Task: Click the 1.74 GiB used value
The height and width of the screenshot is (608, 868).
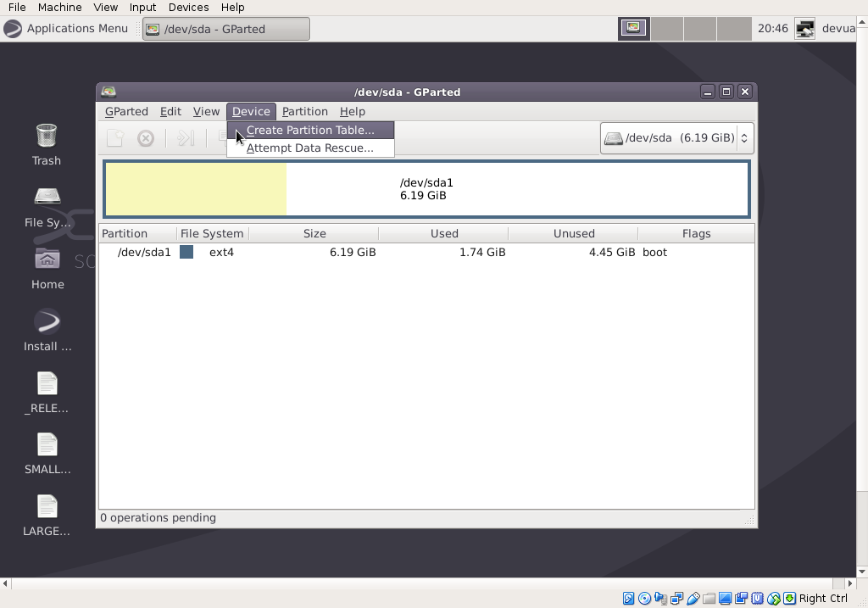Action: [482, 252]
